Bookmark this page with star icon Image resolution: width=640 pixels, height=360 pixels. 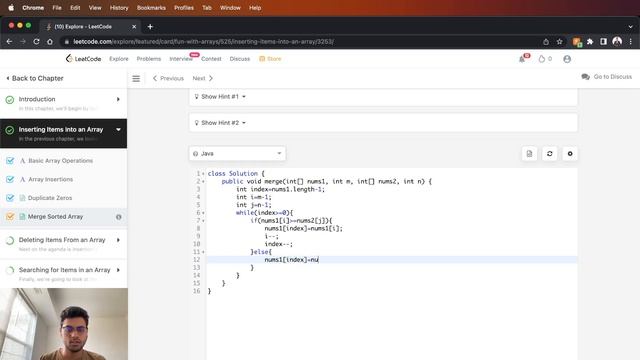[x=560, y=42]
